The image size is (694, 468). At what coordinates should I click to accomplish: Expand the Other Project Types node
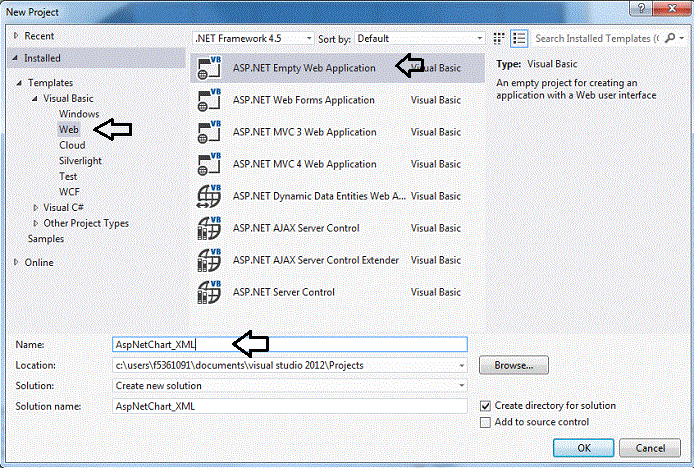(35, 223)
